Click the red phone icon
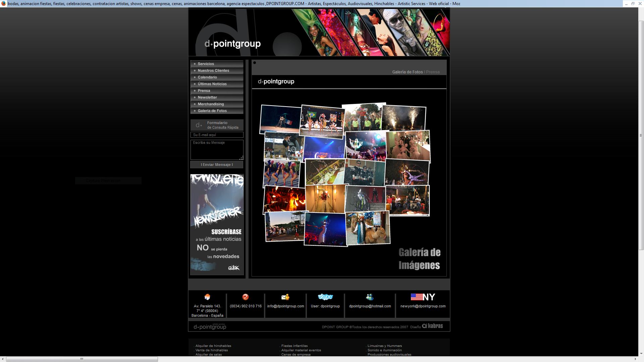644x362 pixels. (246, 297)
